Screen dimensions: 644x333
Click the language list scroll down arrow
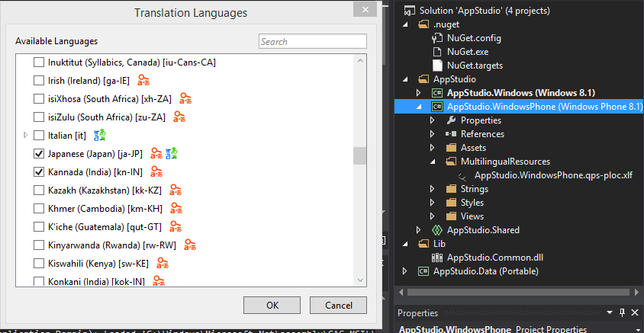pos(360,280)
